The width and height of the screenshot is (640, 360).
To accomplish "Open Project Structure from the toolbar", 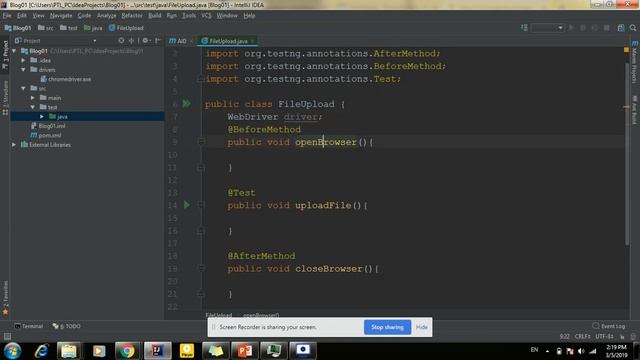I will [x=621, y=28].
